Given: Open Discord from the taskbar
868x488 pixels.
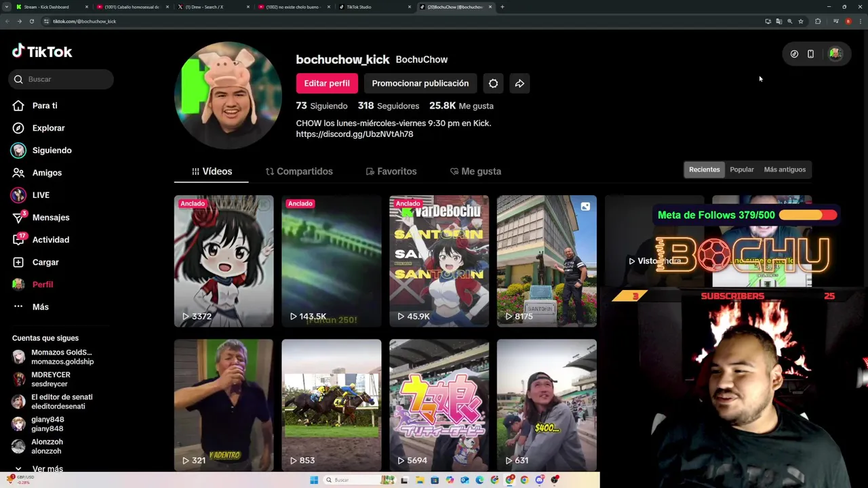Looking at the screenshot, I should pos(539,480).
